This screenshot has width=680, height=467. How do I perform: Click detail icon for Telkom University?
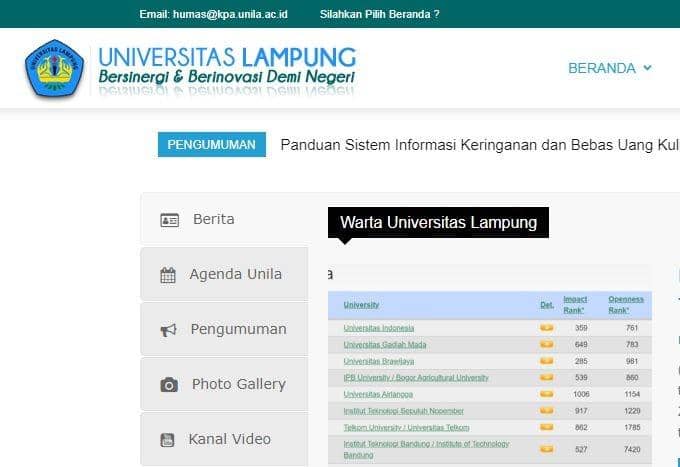coord(546,427)
